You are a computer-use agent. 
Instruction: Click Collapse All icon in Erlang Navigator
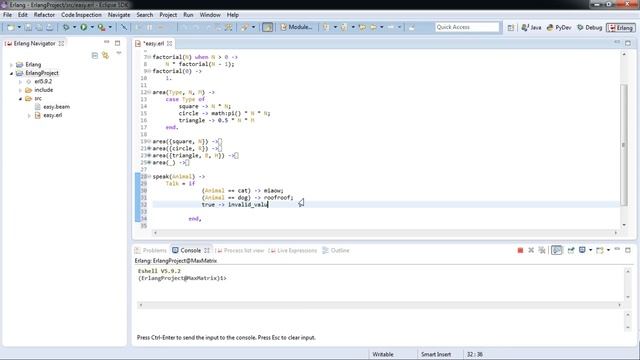(x=95, y=56)
